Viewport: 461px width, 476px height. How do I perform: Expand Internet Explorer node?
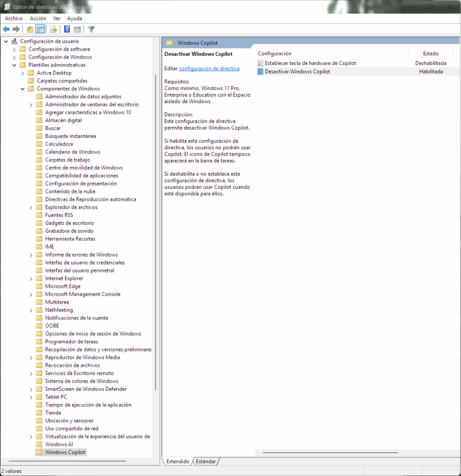point(31,279)
